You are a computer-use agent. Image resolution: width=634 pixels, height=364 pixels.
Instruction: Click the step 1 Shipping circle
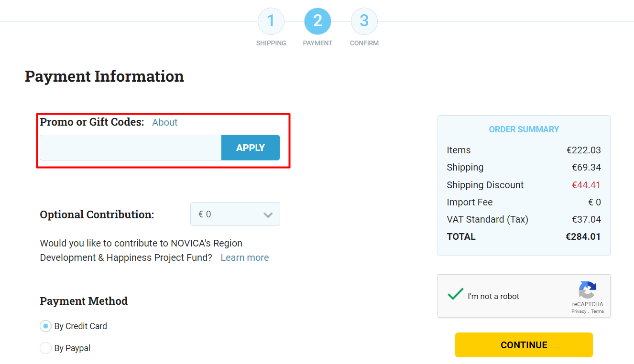(x=271, y=21)
